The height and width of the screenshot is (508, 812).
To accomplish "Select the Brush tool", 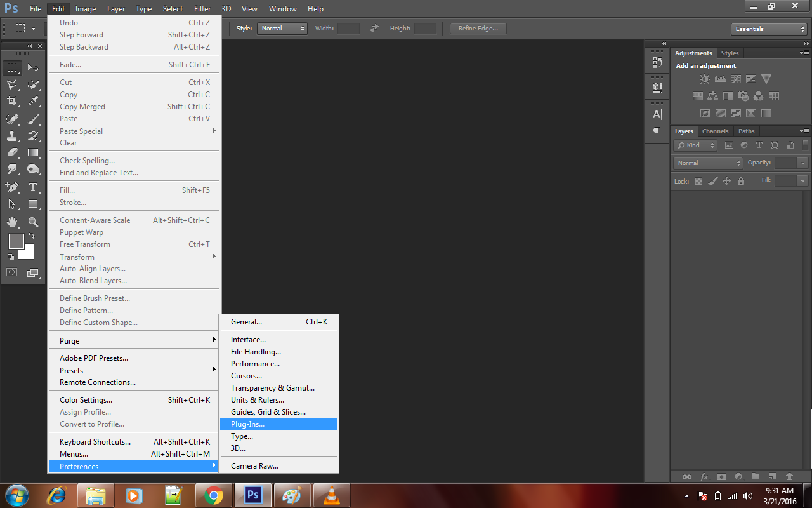I will point(33,119).
